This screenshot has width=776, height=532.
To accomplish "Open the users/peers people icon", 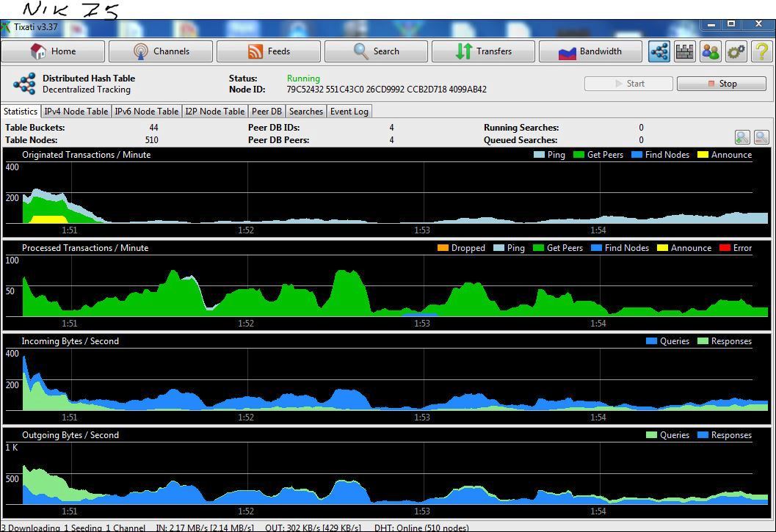I will (711, 51).
